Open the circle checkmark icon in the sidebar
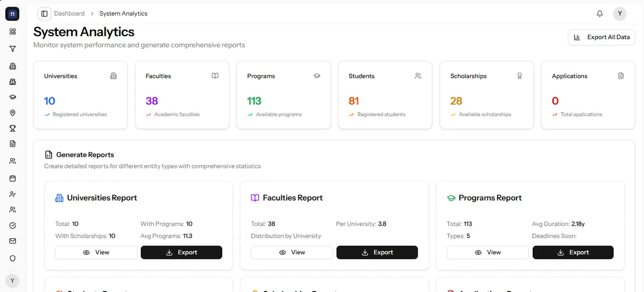Image resolution: width=644 pixels, height=292 pixels. 13,226
